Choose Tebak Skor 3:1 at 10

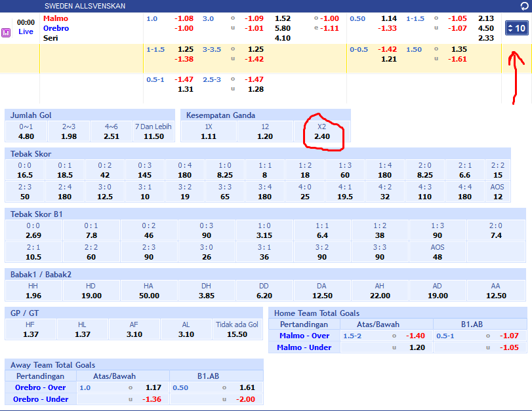(145, 197)
